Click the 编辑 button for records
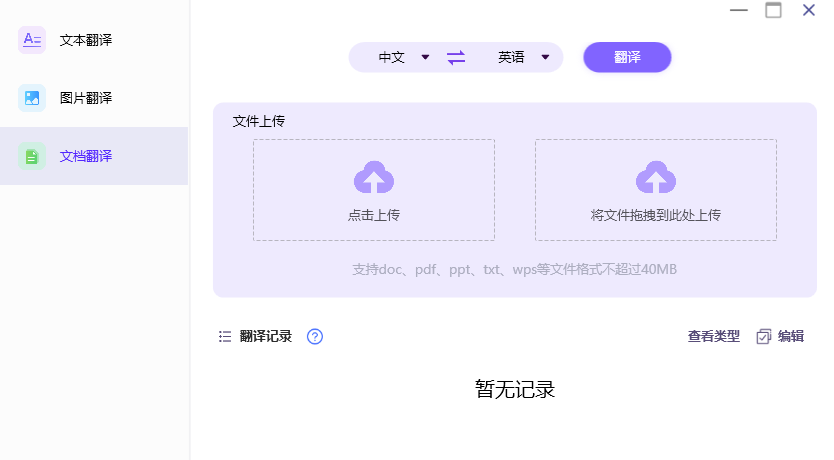Screen dimensions: 834x460 click(790, 337)
